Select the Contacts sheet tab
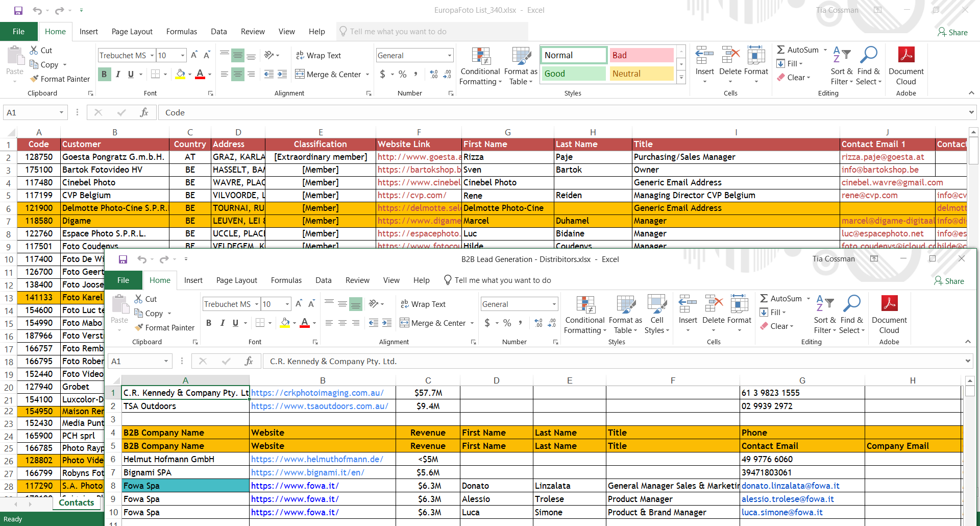The image size is (980, 526). 77,503
